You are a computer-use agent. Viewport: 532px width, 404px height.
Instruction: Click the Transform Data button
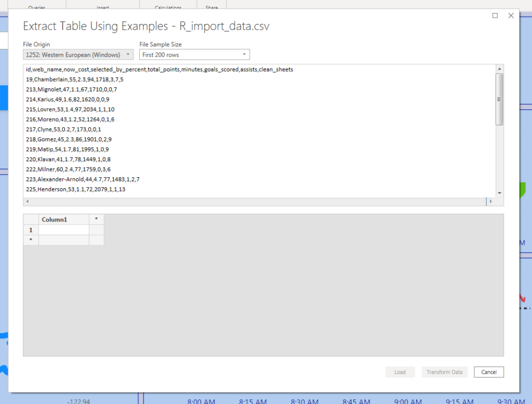(x=445, y=372)
